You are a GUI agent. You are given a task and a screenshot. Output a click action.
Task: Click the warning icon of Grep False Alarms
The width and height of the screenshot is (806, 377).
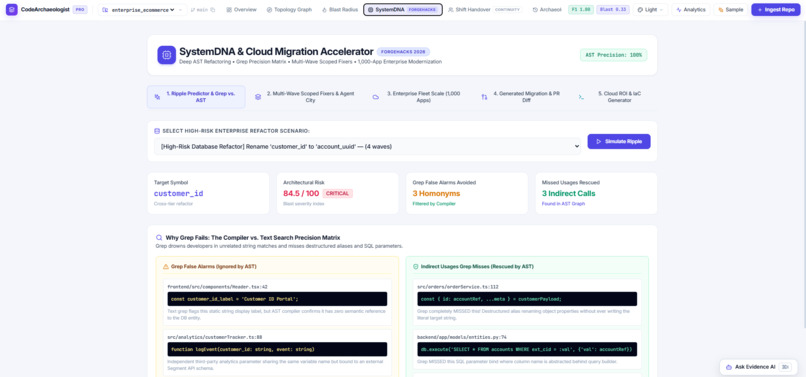[x=166, y=266]
